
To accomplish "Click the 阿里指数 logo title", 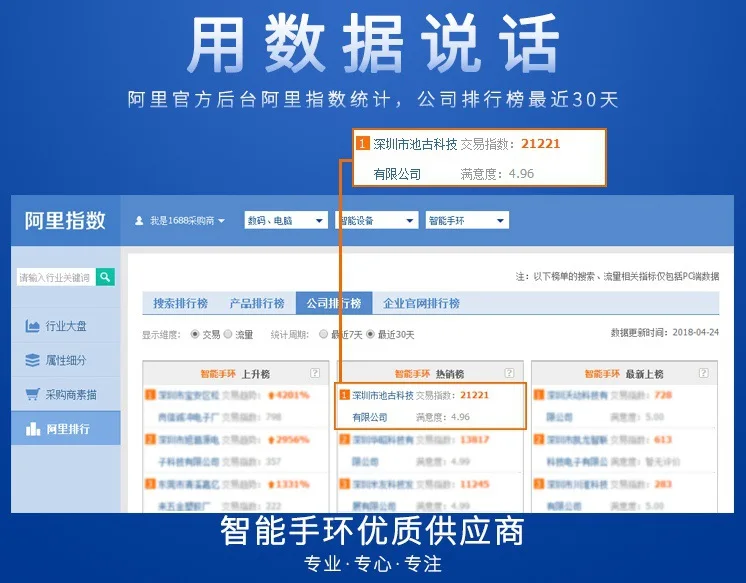I will click(x=65, y=220).
